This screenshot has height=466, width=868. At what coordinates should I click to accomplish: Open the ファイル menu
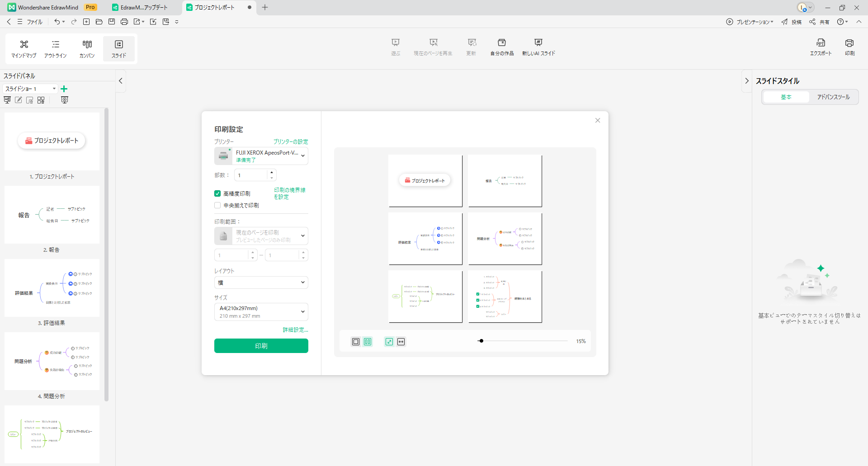pyautogui.click(x=30, y=22)
